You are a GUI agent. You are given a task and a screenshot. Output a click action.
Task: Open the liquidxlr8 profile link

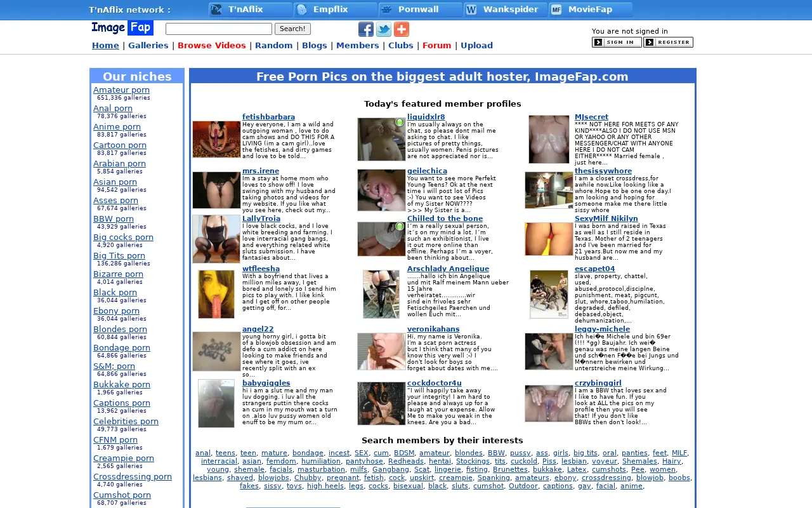click(x=426, y=117)
